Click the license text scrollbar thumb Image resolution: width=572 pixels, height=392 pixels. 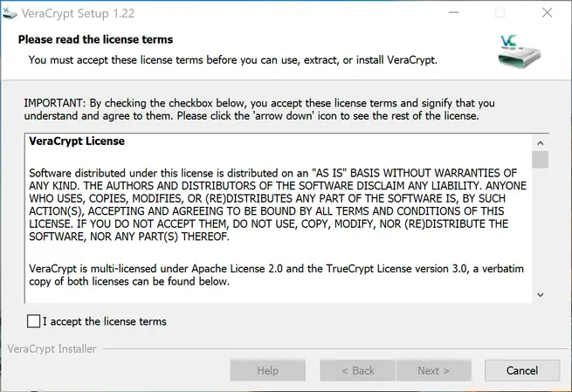click(x=541, y=160)
